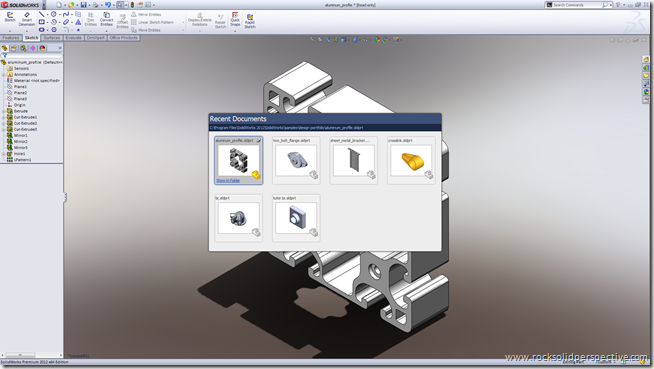Open the DisplayManager color sphere tab
This screenshot has width=654, height=369.
coord(42,48)
